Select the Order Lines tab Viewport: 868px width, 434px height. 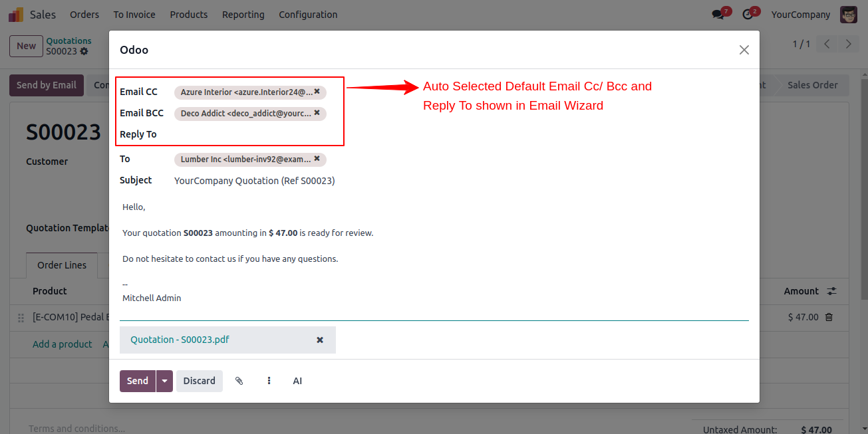pyautogui.click(x=62, y=265)
